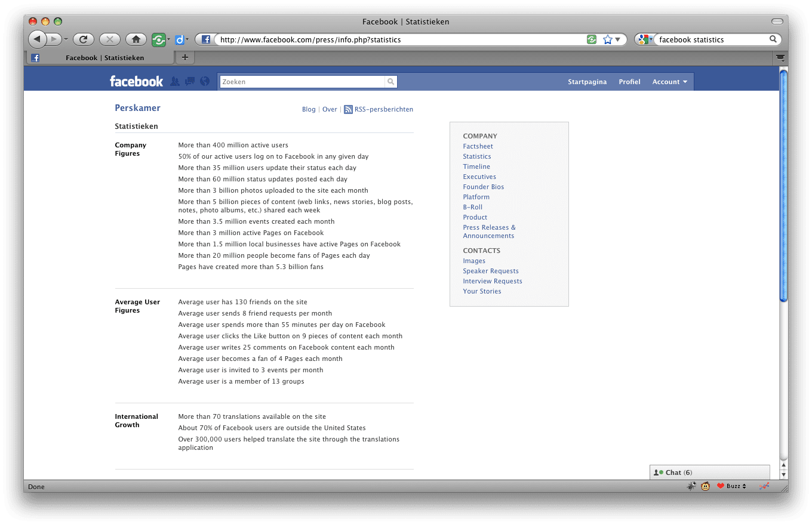812x525 pixels.
Task: Click the browser search box with 'facebook statistics'
Action: 712,40
